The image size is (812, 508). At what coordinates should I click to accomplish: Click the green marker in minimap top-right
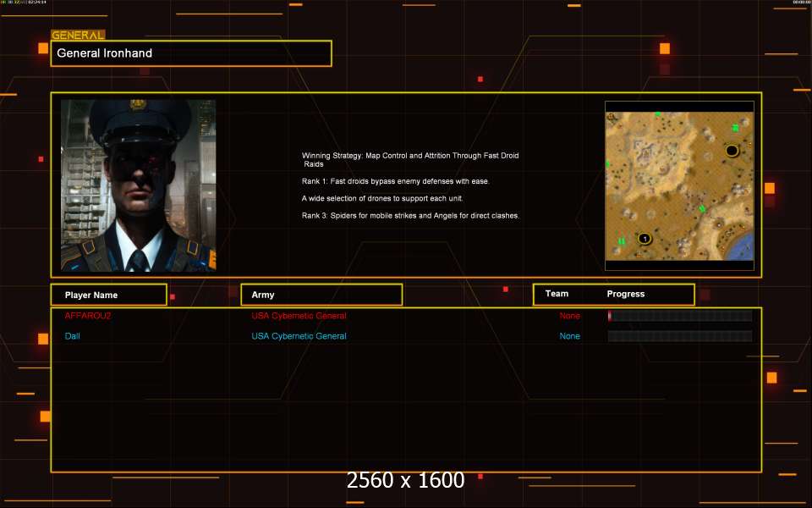click(735, 128)
